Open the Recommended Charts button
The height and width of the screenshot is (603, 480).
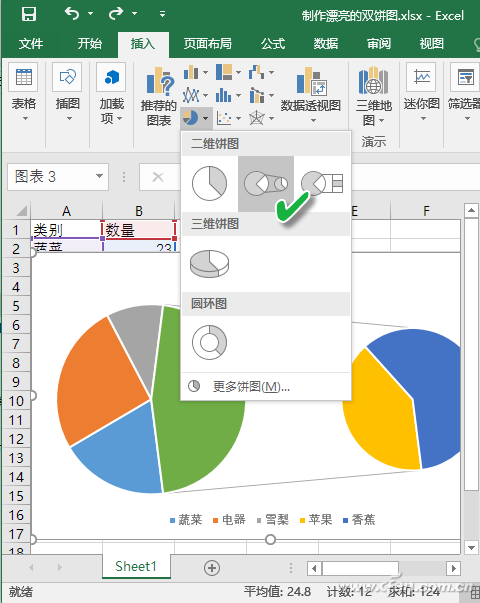pos(158,97)
